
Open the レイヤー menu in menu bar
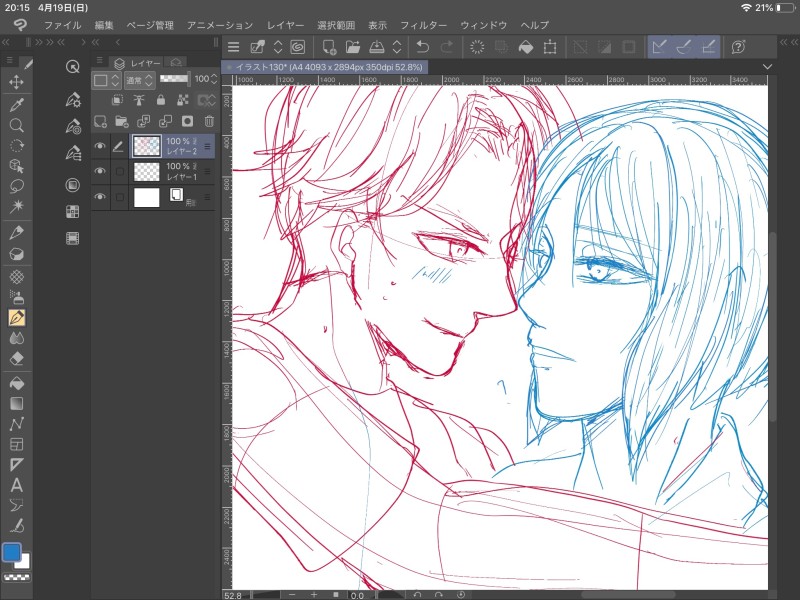click(x=285, y=25)
